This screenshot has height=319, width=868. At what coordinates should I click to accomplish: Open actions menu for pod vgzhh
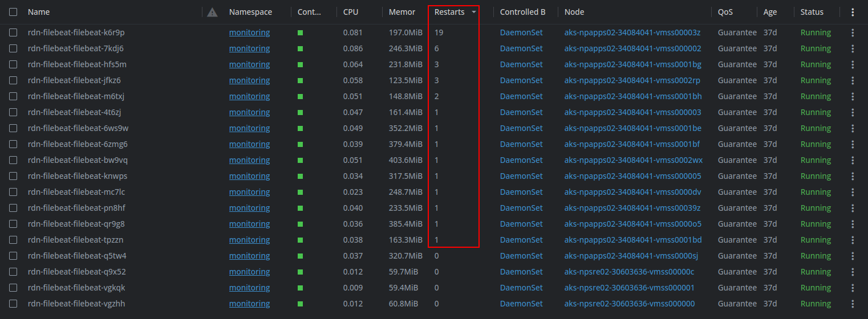853,304
